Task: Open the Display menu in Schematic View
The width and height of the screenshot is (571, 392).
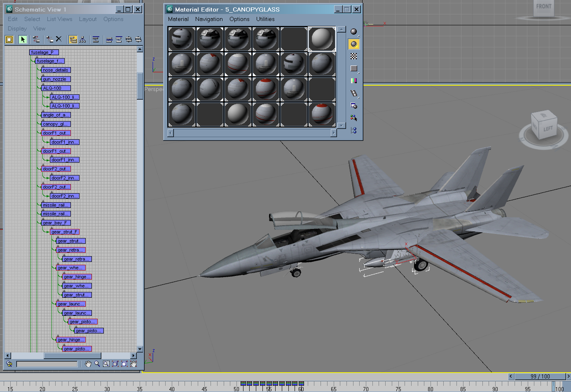Action: coord(17,29)
